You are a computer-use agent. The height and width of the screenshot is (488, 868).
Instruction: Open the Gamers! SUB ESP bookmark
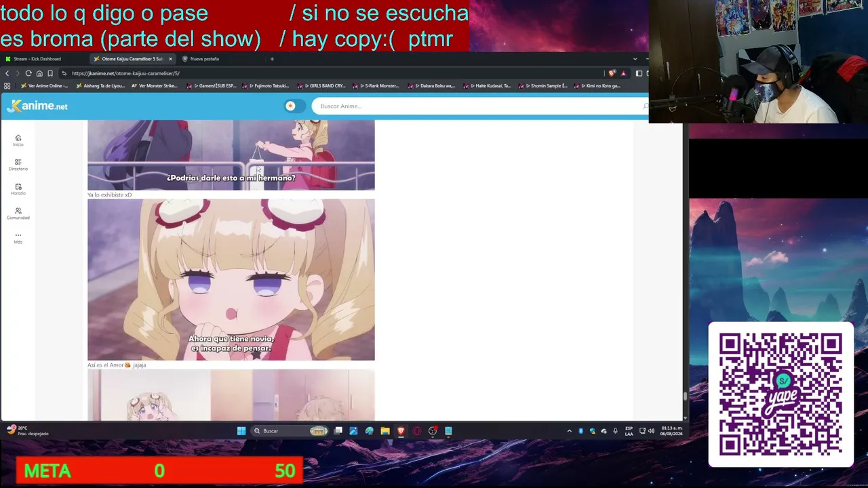(212, 86)
